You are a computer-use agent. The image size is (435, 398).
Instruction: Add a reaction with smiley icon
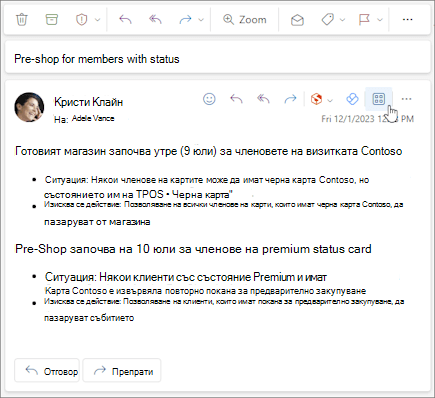click(x=209, y=99)
